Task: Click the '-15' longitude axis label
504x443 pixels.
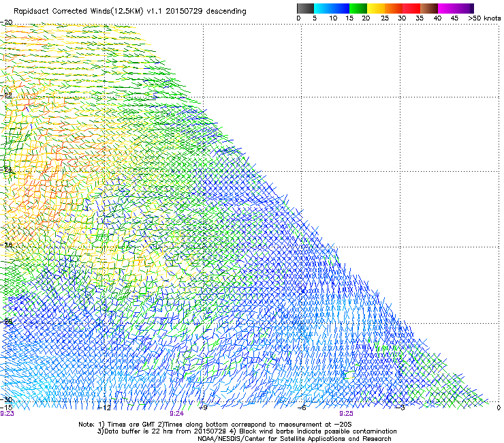Action: pos(6,408)
